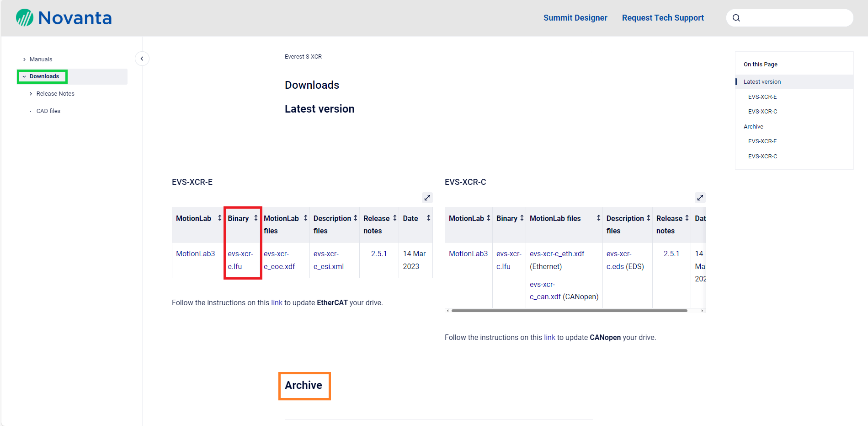
Task: Expand the EVS-XCR-C table to fullscreen
Action: 700,198
